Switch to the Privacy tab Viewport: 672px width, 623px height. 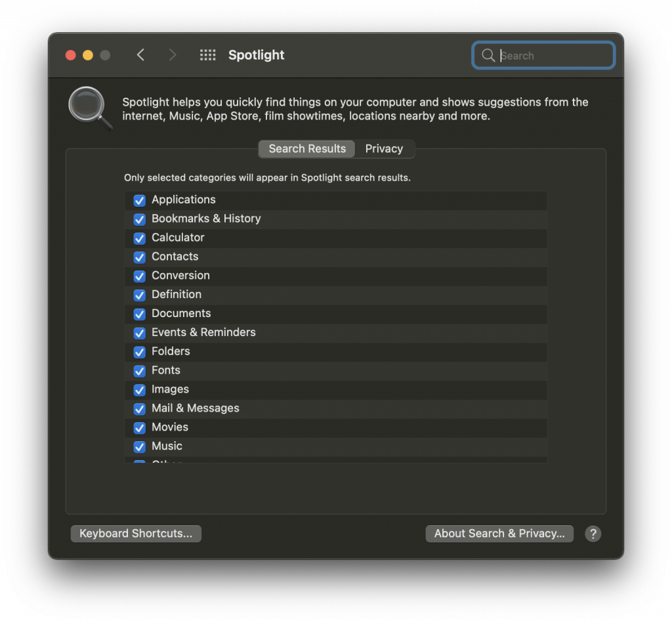click(x=384, y=149)
